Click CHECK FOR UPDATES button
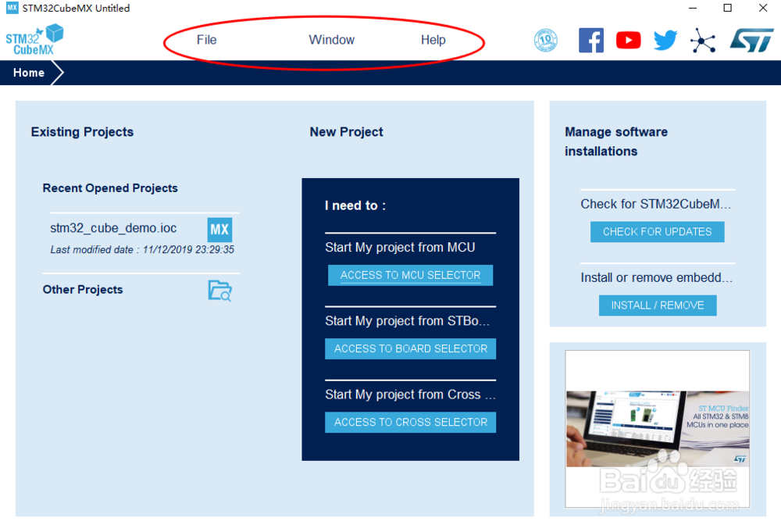Screen dimensions: 781x532 (x=657, y=232)
